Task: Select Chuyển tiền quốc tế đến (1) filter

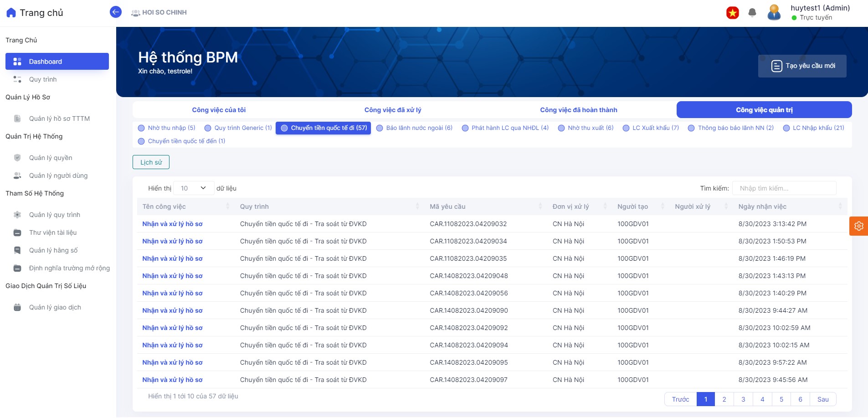Action: tap(181, 141)
